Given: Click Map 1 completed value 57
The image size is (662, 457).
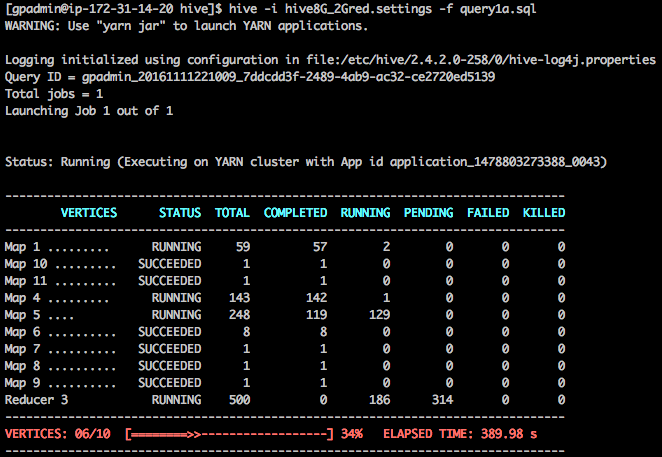Looking at the screenshot, I should pos(320,247).
